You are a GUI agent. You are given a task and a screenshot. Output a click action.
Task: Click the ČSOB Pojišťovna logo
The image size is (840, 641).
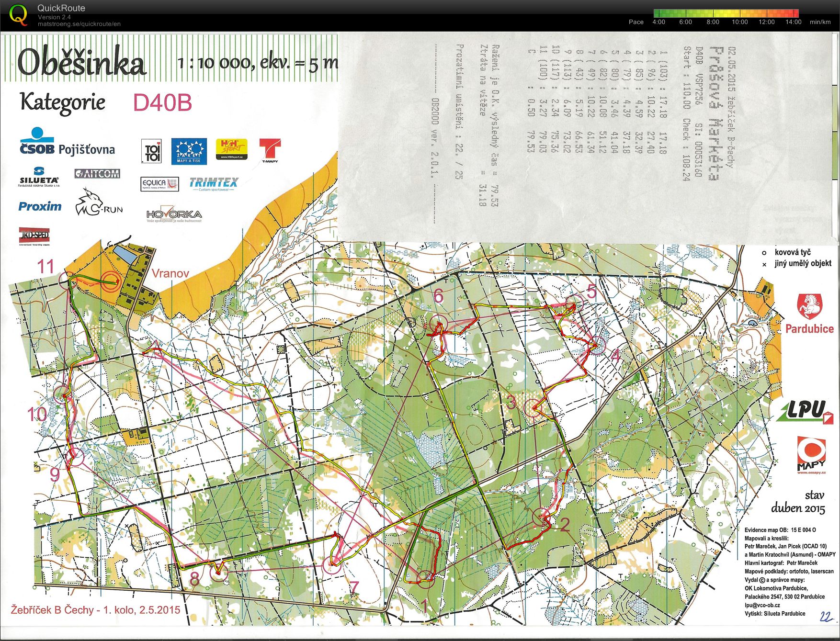pyautogui.click(x=67, y=142)
